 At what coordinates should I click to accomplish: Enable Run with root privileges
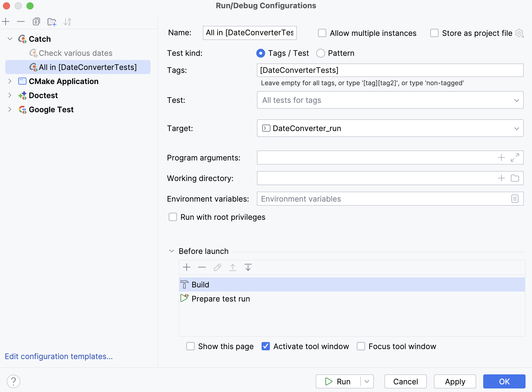click(173, 217)
